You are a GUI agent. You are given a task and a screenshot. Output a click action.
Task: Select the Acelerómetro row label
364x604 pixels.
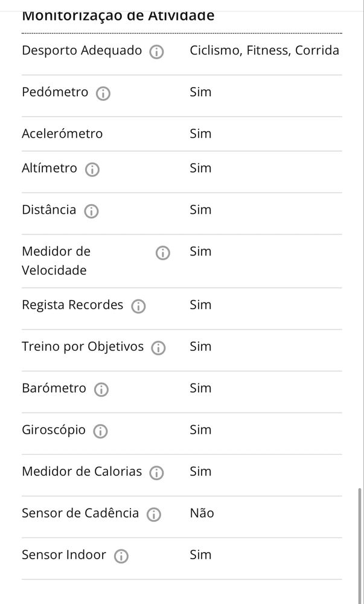click(62, 133)
